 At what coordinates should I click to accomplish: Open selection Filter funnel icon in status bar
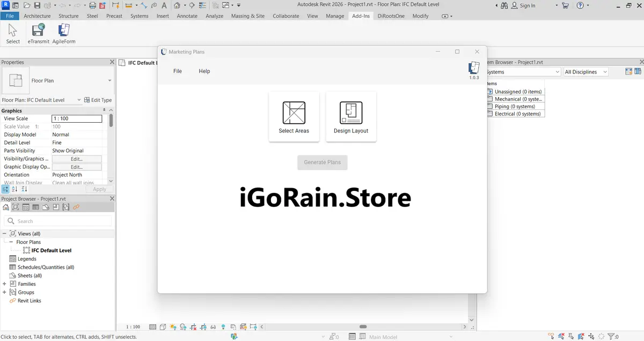click(x=611, y=336)
